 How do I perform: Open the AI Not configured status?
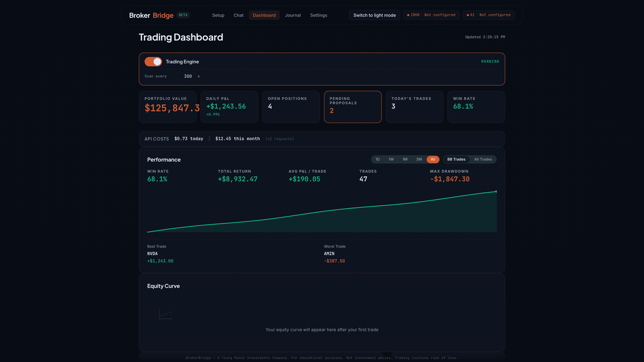click(x=489, y=15)
